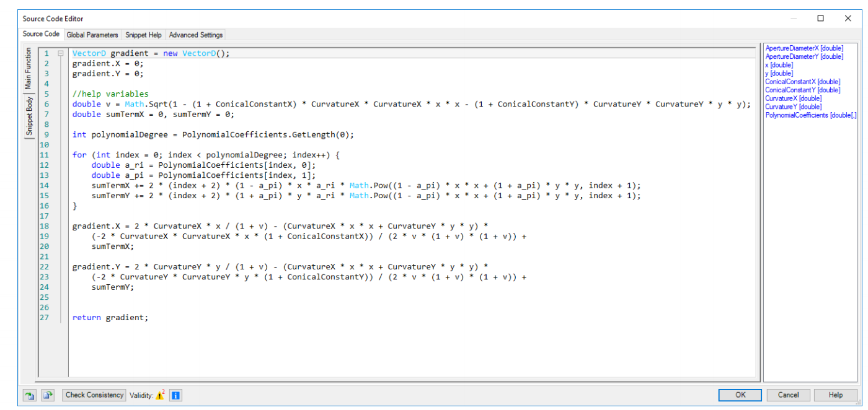Select the Advanced Settings tab
Viewport: 868px width, 410px height.
[x=195, y=35]
